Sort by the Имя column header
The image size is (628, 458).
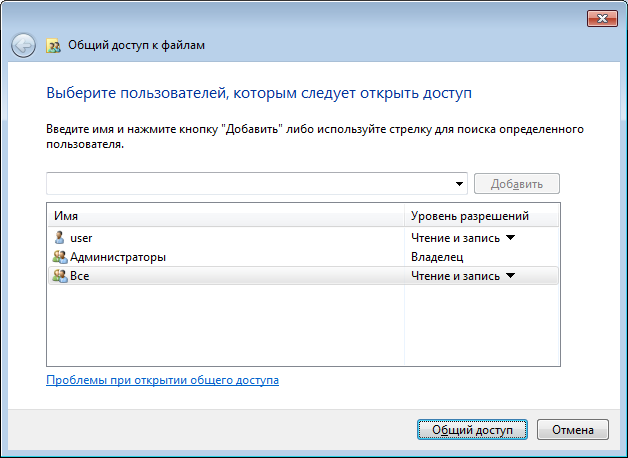point(225,217)
